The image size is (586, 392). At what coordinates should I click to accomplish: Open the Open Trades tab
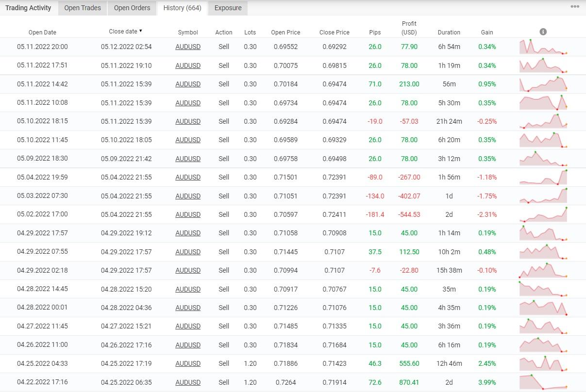click(83, 8)
